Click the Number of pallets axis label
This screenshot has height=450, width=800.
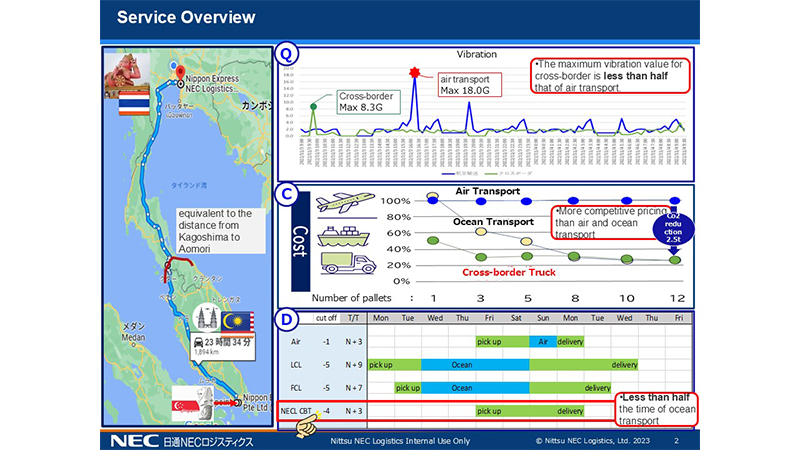point(352,298)
